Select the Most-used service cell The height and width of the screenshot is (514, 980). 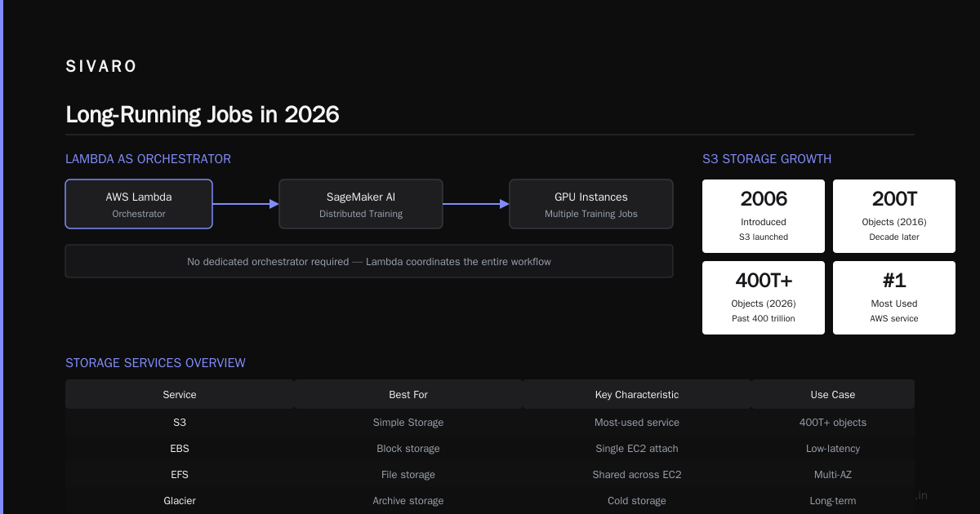tap(637, 423)
